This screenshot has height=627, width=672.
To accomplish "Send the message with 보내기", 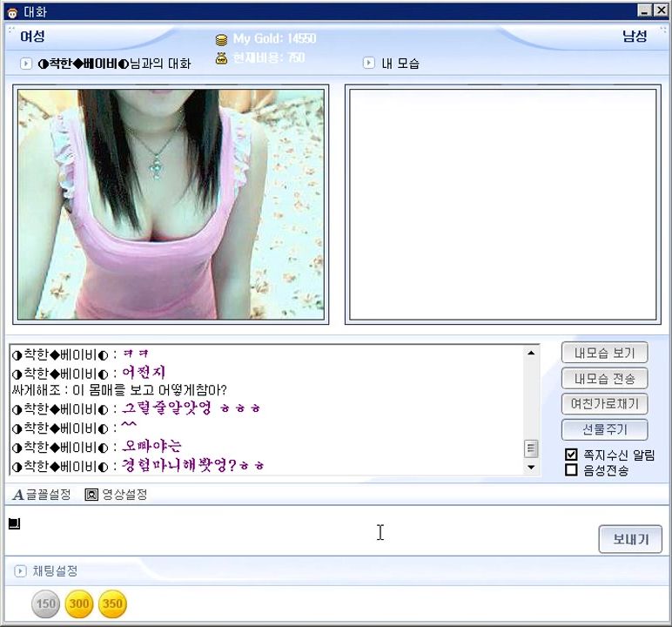I will pos(630,539).
